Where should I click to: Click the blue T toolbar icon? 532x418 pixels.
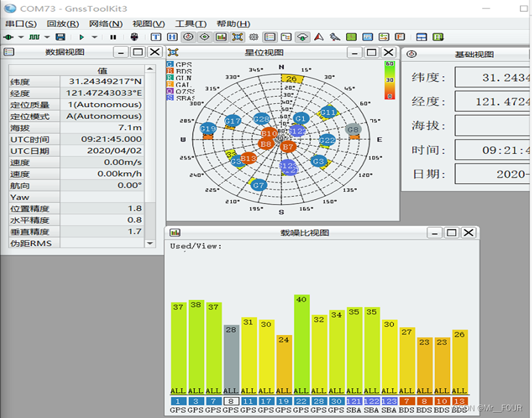156,37
